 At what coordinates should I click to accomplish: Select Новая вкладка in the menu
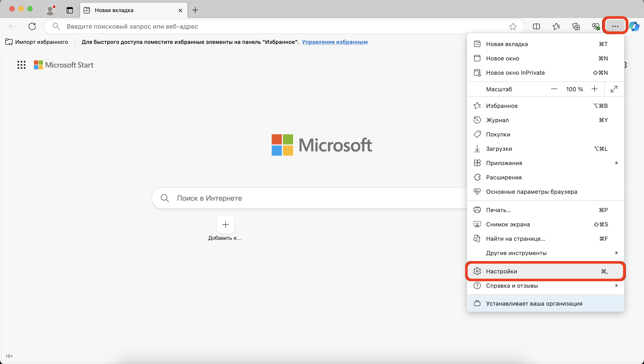pos(546,44)
